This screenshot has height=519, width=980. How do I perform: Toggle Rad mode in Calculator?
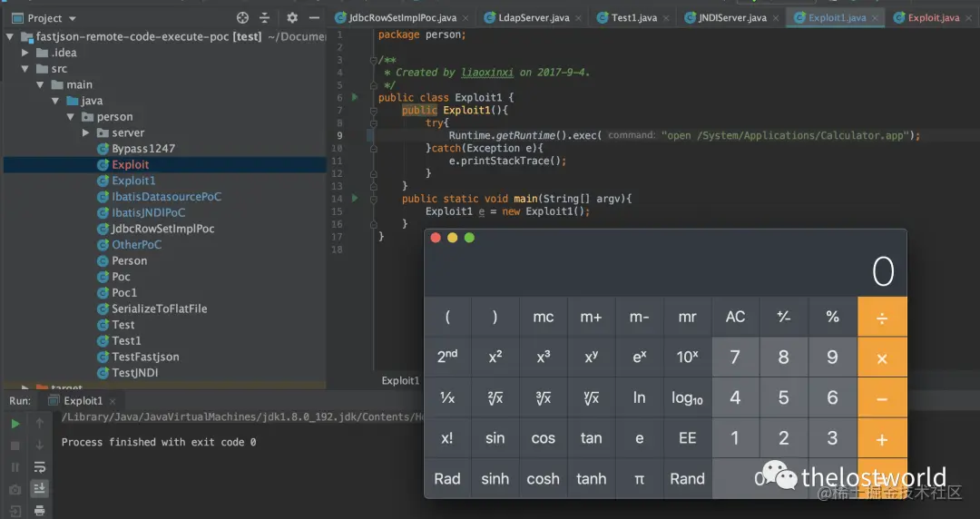pyautogui.click(x=447, y=479)
